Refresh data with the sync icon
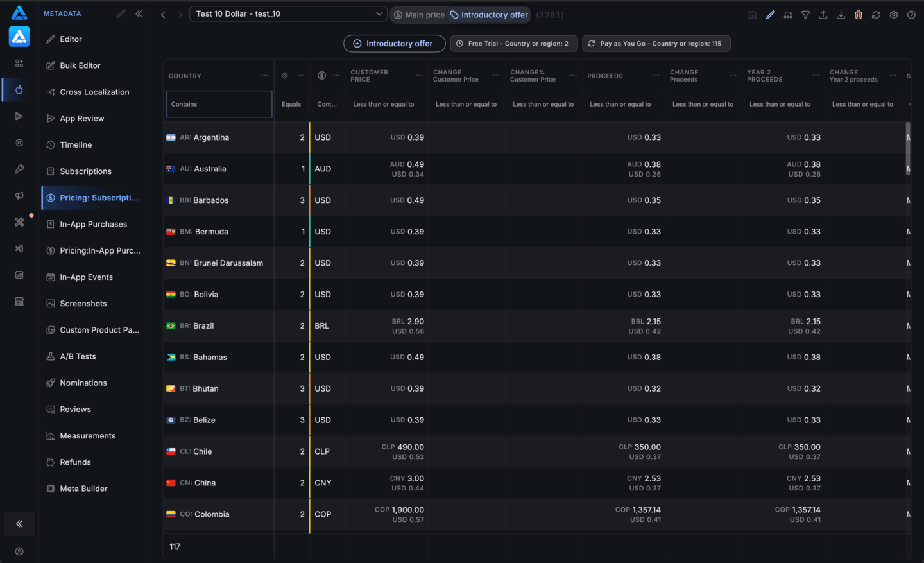924x563 pixels. 876,15
